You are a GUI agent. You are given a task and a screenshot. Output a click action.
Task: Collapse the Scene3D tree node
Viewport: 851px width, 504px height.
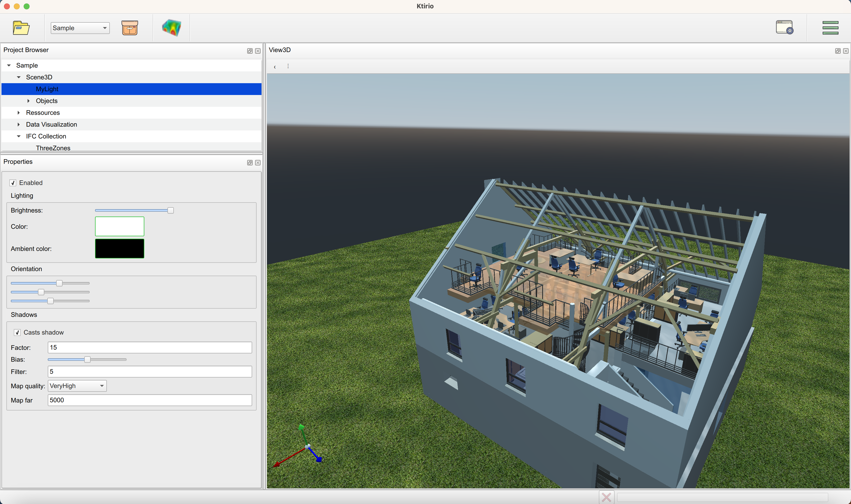(x=19, y=77)
